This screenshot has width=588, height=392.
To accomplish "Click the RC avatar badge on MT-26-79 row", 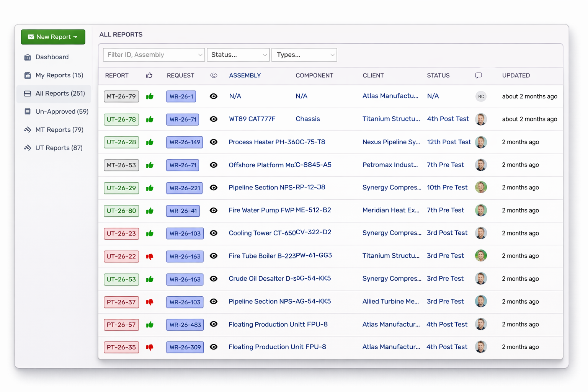I will click(x=481, y=96).
